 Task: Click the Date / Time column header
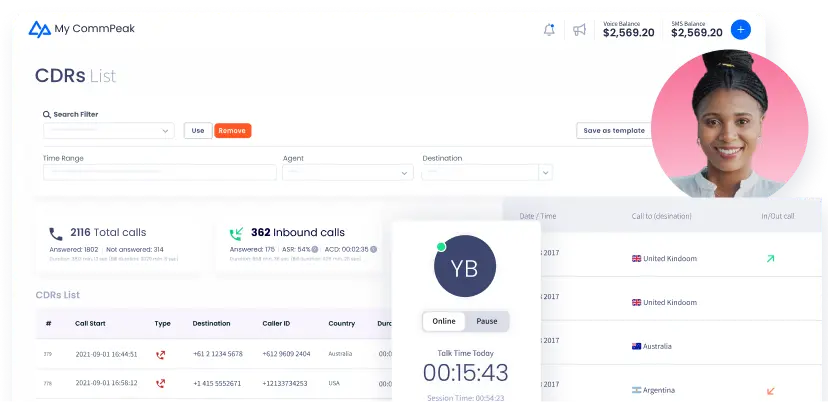[x=538, y=216]
